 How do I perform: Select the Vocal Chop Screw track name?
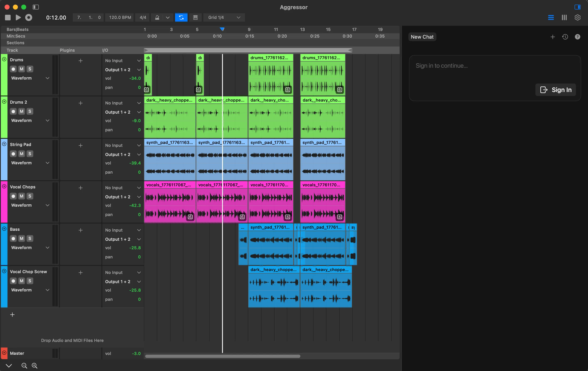28,272
